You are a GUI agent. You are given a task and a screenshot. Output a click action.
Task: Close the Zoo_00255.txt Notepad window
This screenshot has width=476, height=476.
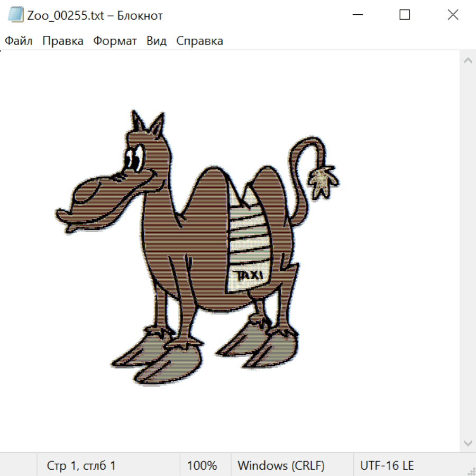click(453, 15)
